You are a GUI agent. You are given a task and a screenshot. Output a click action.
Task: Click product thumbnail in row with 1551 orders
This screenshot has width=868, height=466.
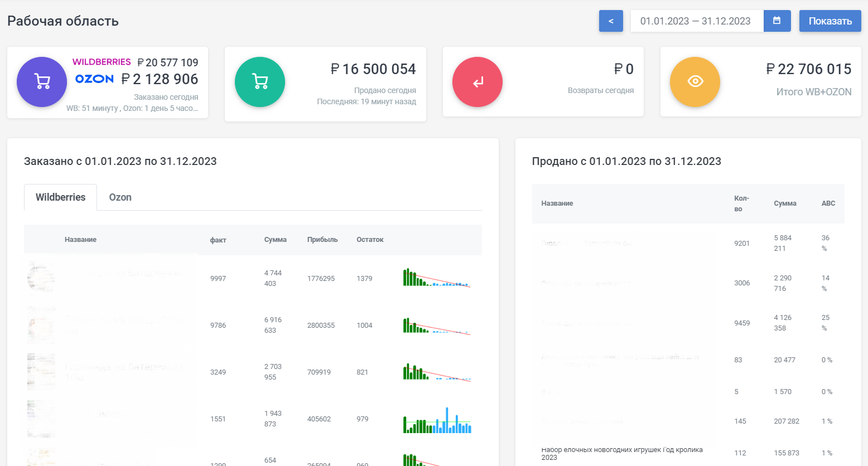(41, 419)
